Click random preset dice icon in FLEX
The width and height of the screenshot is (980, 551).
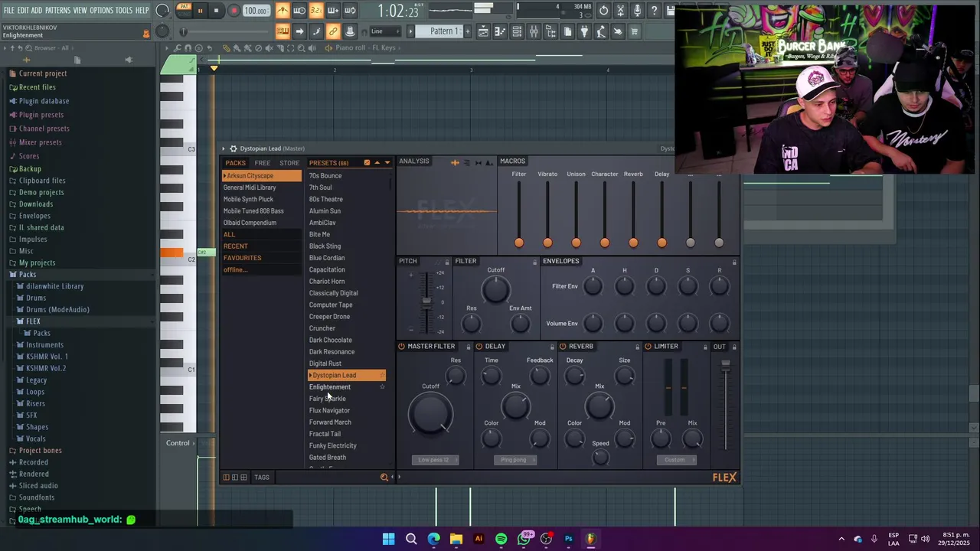[x=367, y=163]
